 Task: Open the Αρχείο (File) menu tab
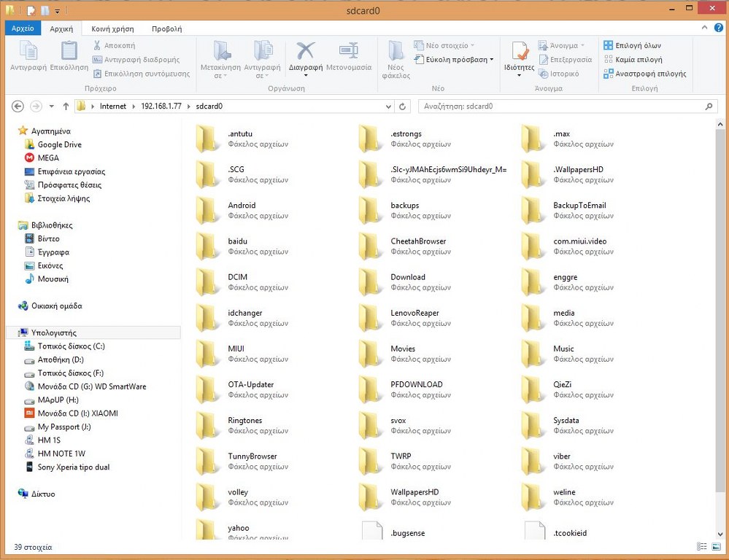click(23, 28)
